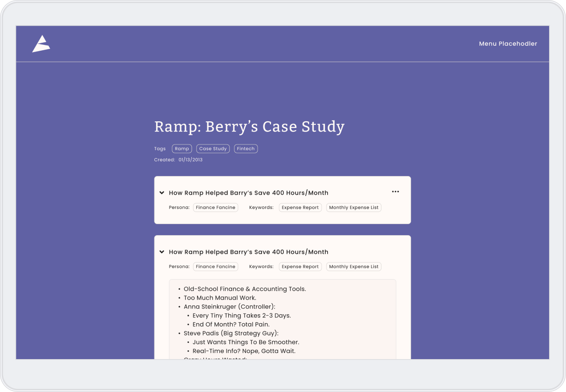Collapse the second How Ramp Helped card chevron
566x392 pixels.
click(162, 252)
